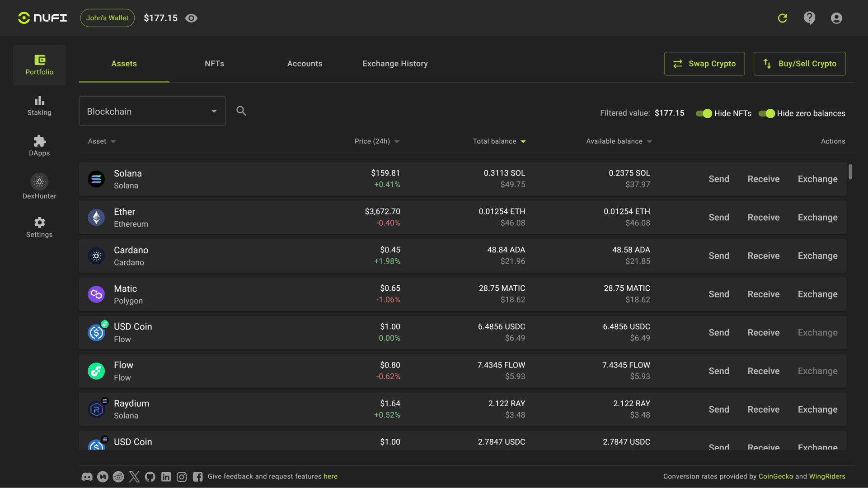
Task: Turn off Hide zero balances
Action: (x=766, y=113)
